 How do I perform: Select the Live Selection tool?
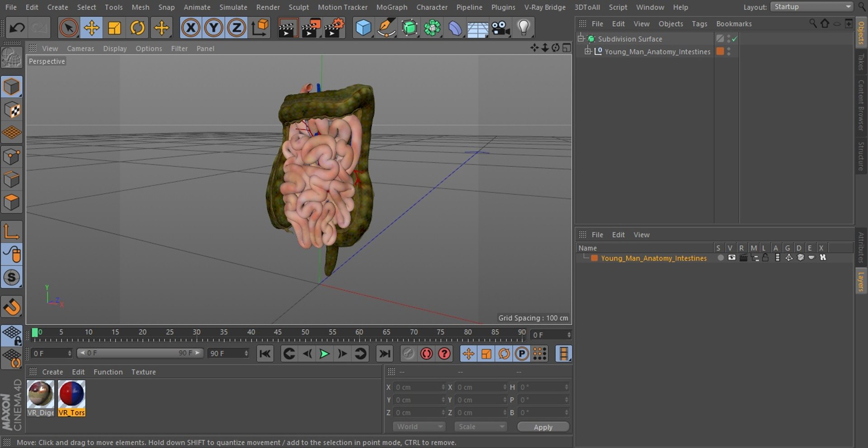[68, 28]
